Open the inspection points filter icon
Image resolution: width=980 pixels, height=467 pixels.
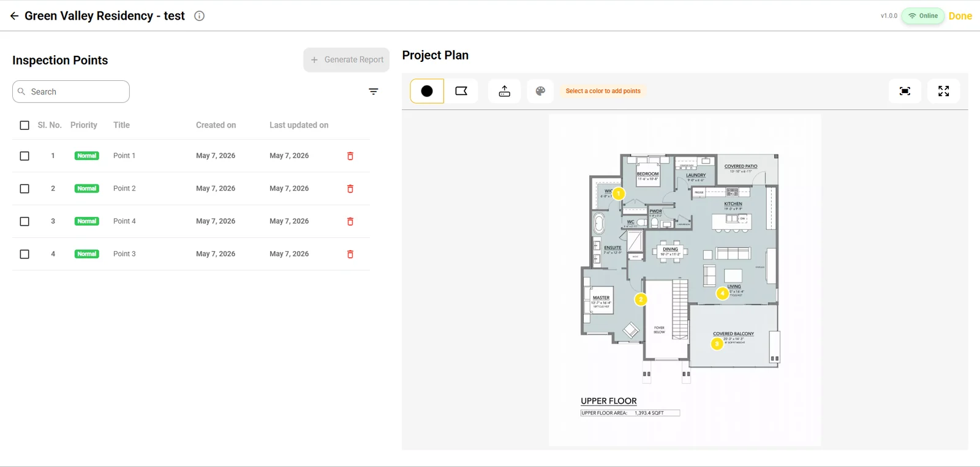pos(374,91)
